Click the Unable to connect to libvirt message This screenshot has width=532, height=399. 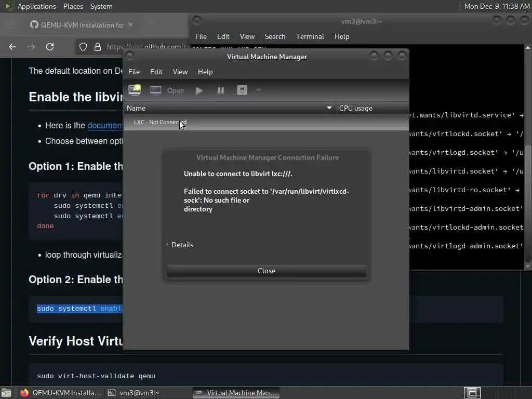pyautogui.click(x=238, y=174)
